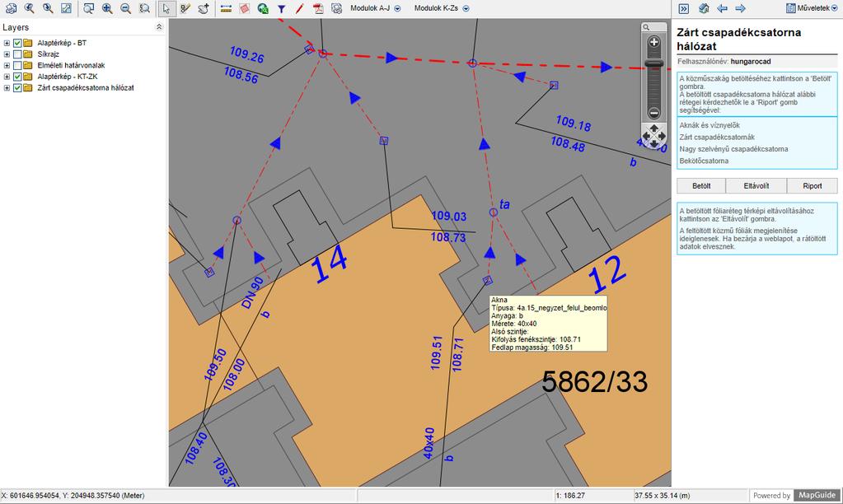
Task: Pan map left with the navigator arrow
Action: pos(646,136)
